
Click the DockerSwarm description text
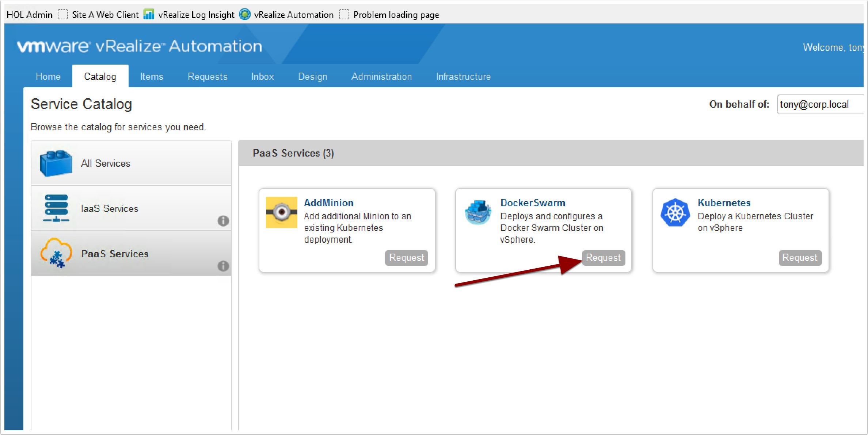coord(552,228)
